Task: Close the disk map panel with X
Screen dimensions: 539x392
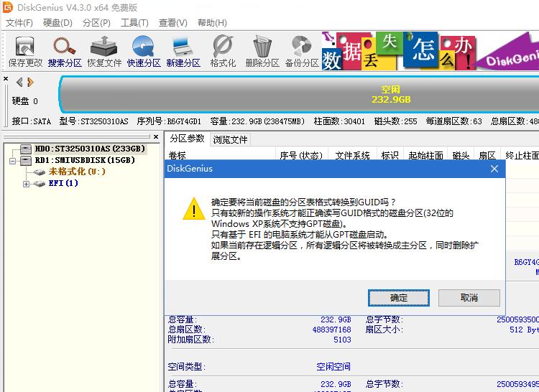Action: (6, 78)
